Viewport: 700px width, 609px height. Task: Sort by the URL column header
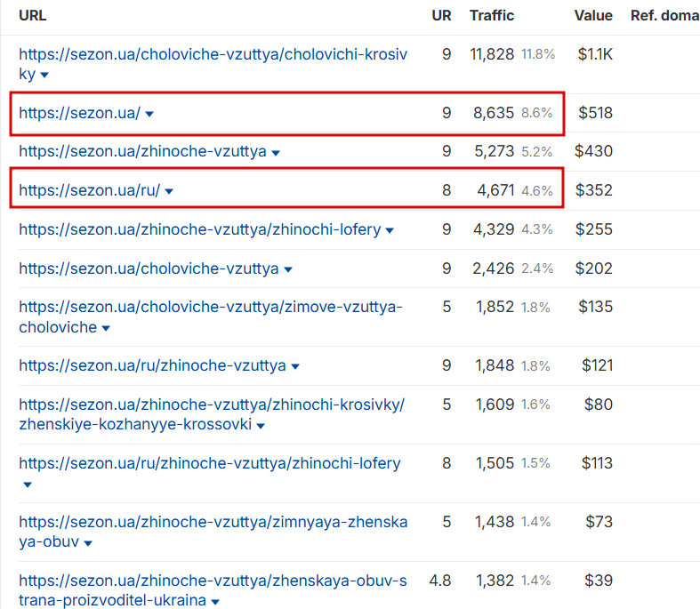click(33, 16)
